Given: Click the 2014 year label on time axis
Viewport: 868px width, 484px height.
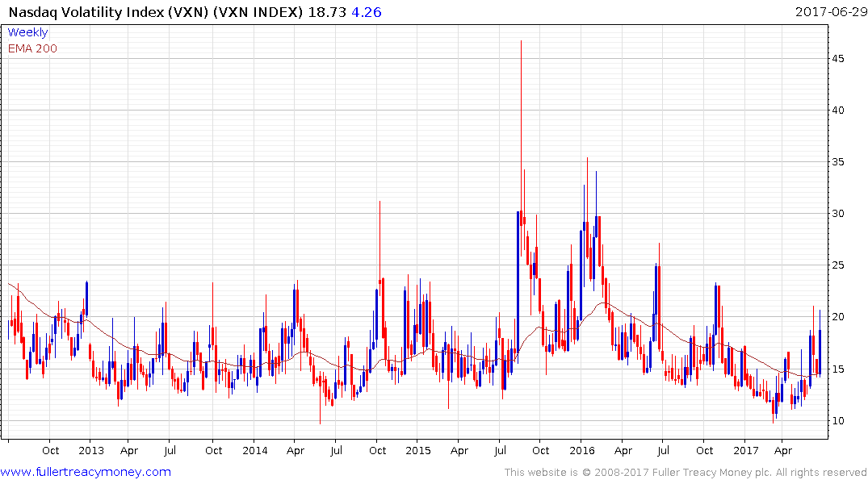Looking at the screenshot, I should pos(254,450).
